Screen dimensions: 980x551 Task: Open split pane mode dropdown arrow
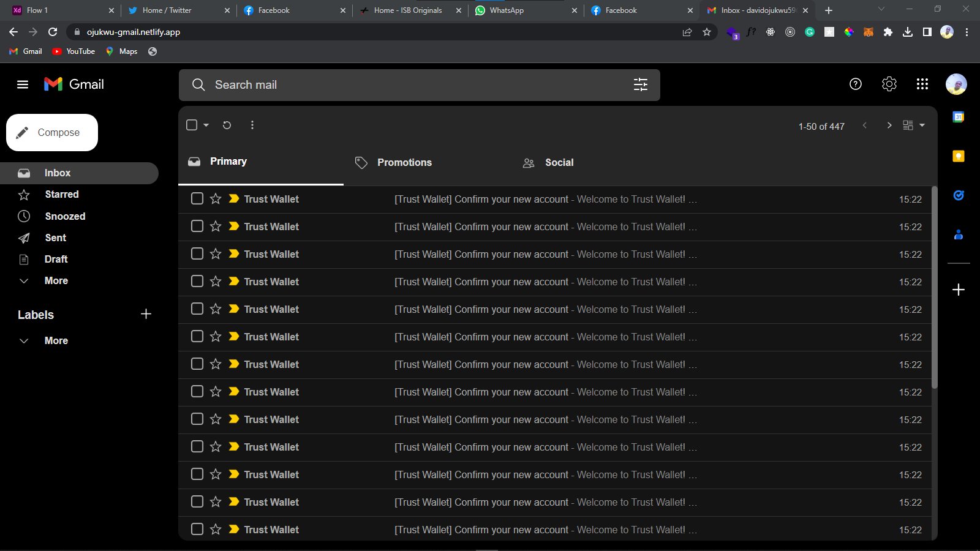pos(922,125)
